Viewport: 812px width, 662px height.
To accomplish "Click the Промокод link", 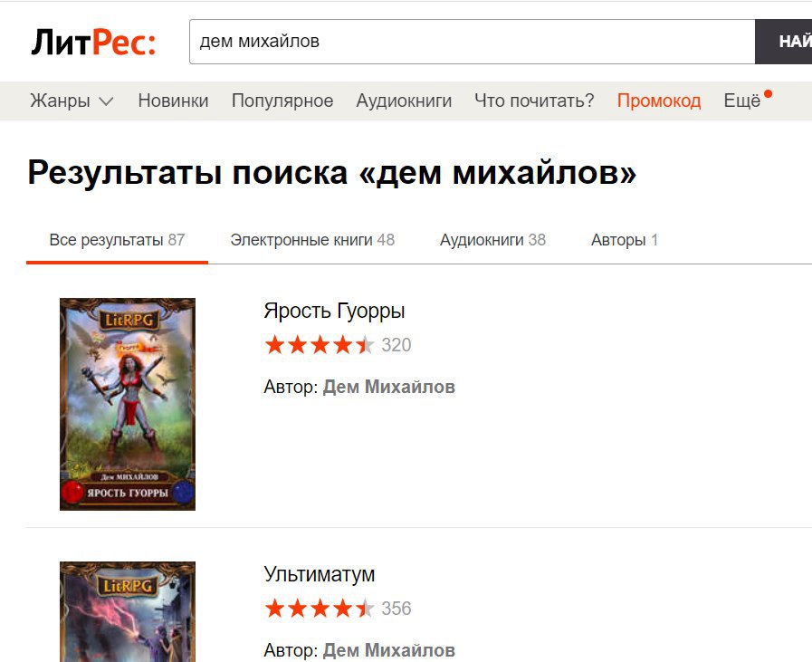I will click(659, 101).
